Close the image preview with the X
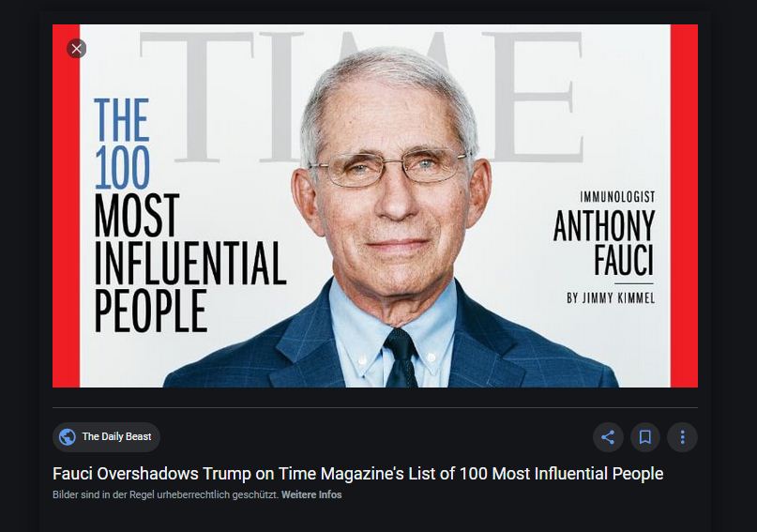This screenshot has height=532, width=757. tap(77, 49)
